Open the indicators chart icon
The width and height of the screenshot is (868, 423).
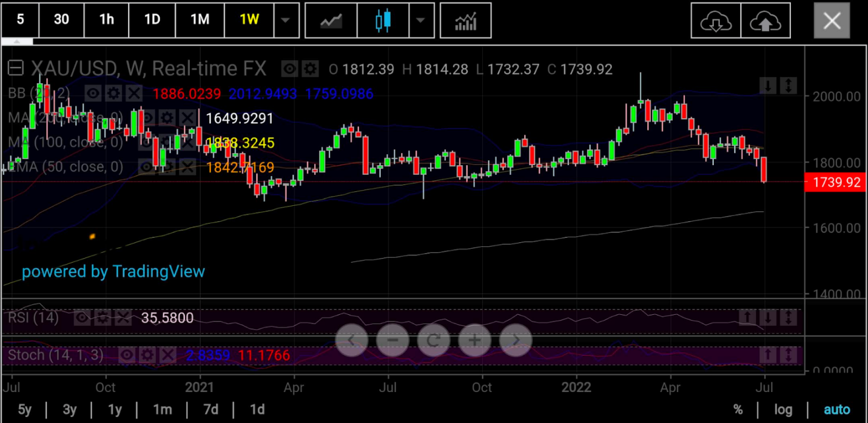point(465,21)
